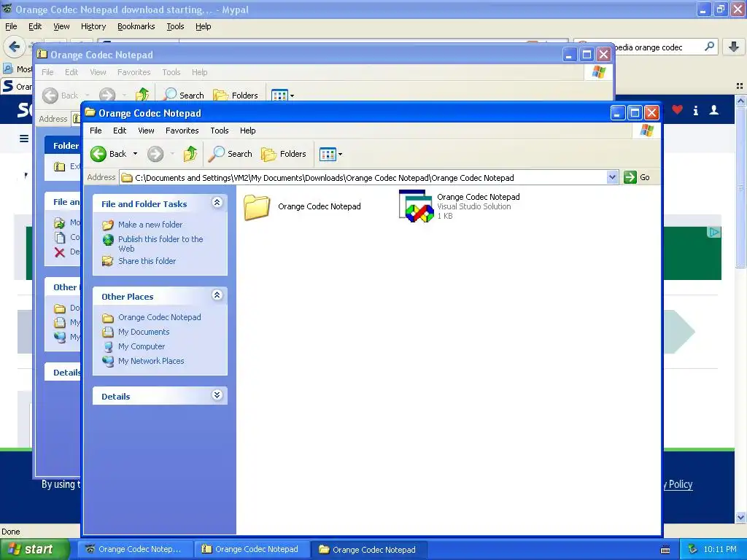The width and height of the screenshot is (747, 560).
Task: Click Up icon in background Explorer window
Action: 142,95
